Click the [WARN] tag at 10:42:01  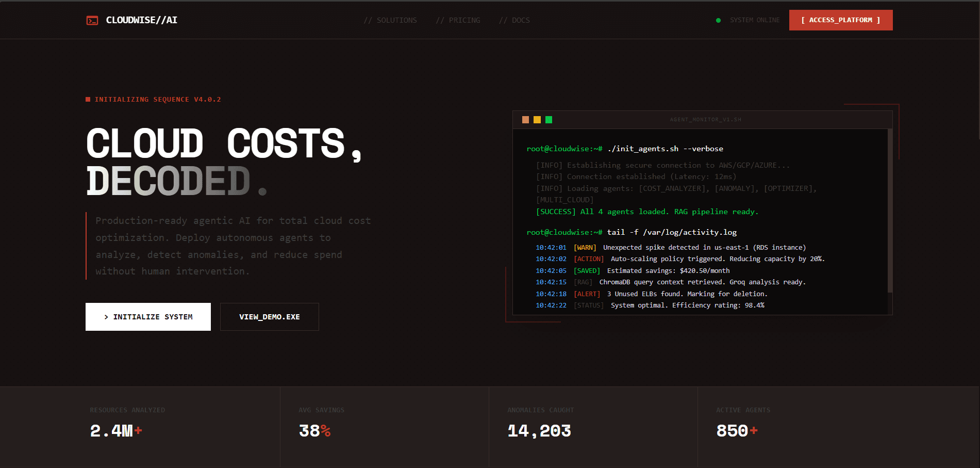point(585,248)
